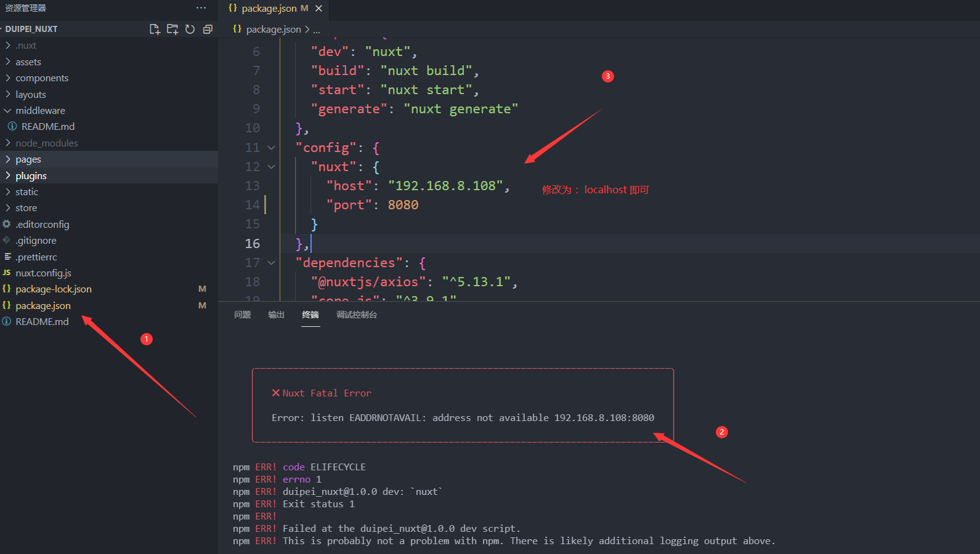This screenshot has height=554, width=980.
Task: Click the diamond icon beside .gitignore
Action: point(7,240)
